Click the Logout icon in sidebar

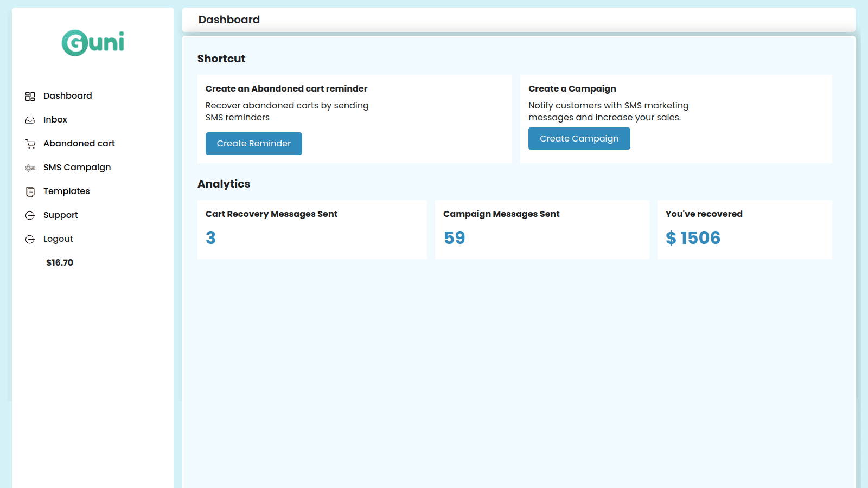(30, 239)
